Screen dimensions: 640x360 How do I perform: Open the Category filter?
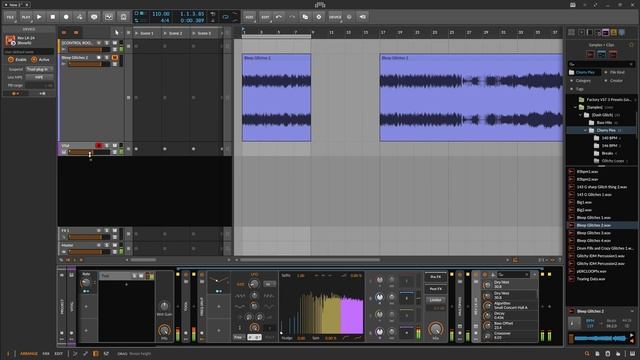click(x=582, y=81)
